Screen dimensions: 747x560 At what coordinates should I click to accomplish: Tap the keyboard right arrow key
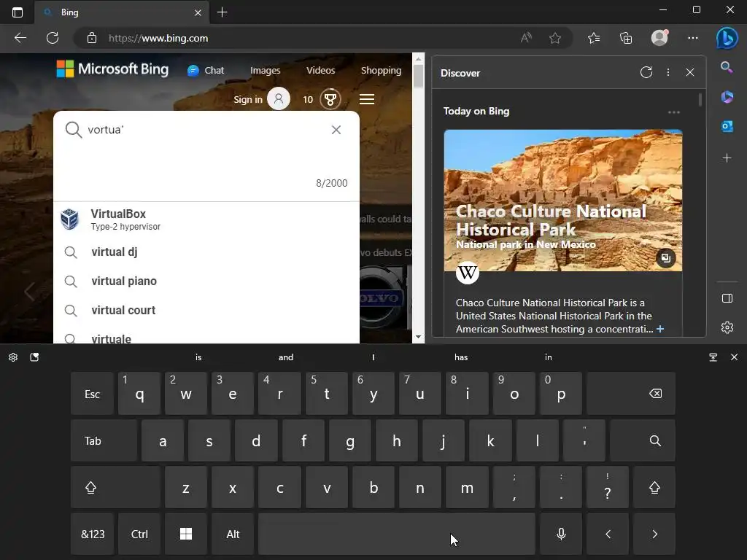(x=654, y=534)
